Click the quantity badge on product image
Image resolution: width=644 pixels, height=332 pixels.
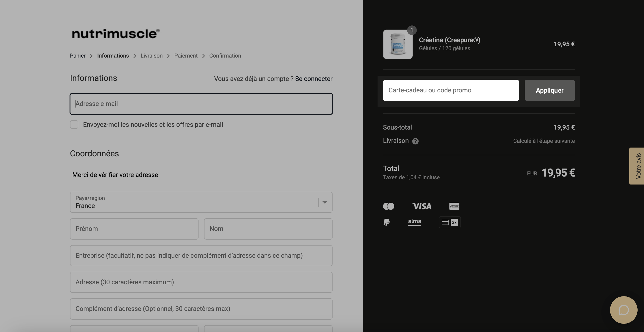412,30
